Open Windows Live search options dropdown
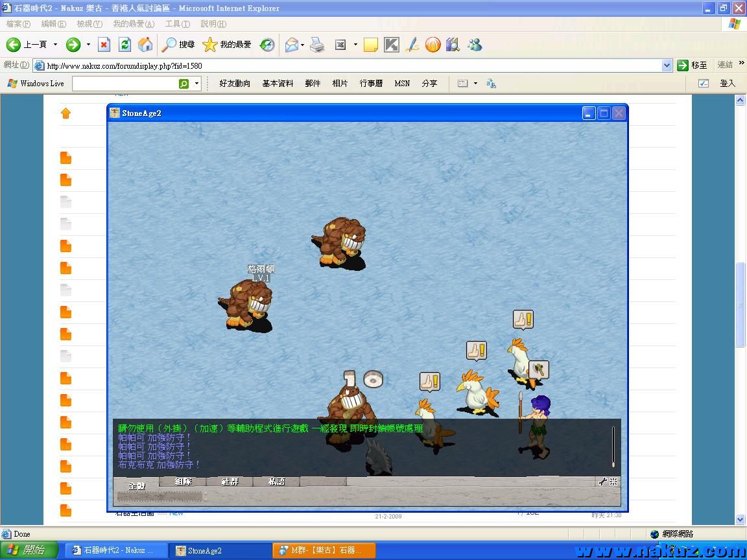747x560 pixels. [x=196, y=84]
